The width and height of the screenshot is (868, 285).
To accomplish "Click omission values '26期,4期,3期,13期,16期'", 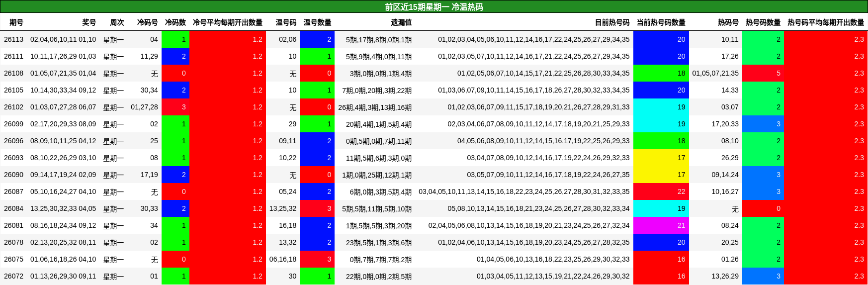I will [x=375, y=107].
